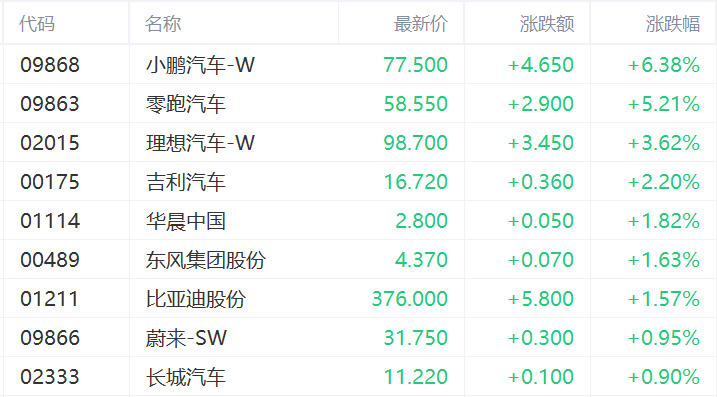Screen dimensions: 717x397
Task: Open the 理想汽车-W stock name
Action: coord(200,143)
